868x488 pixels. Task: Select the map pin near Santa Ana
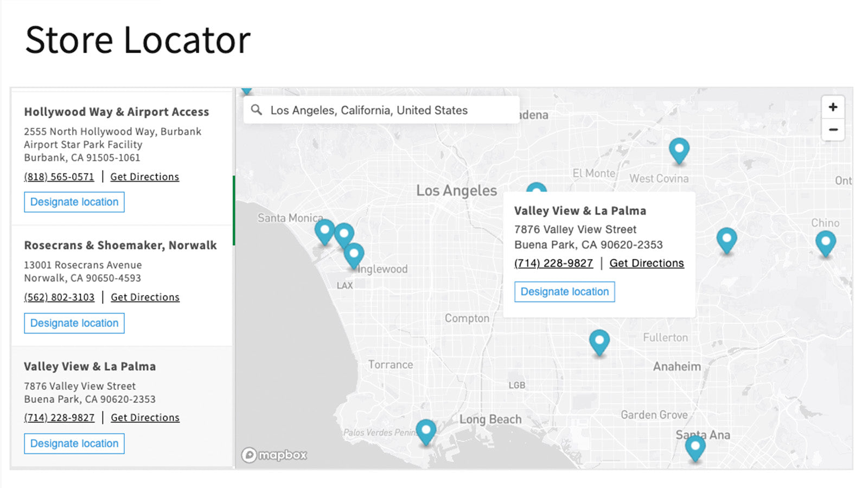tap(695, 445)
